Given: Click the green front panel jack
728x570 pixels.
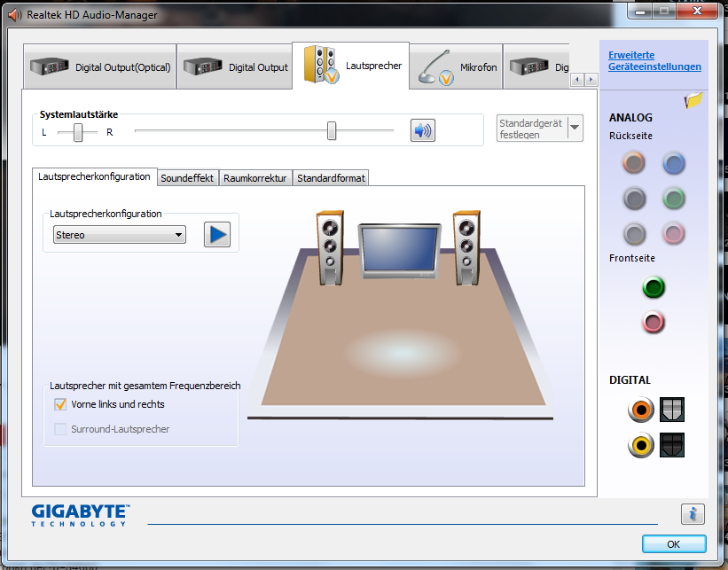Looking at the screenshot, I should (654, 287).
